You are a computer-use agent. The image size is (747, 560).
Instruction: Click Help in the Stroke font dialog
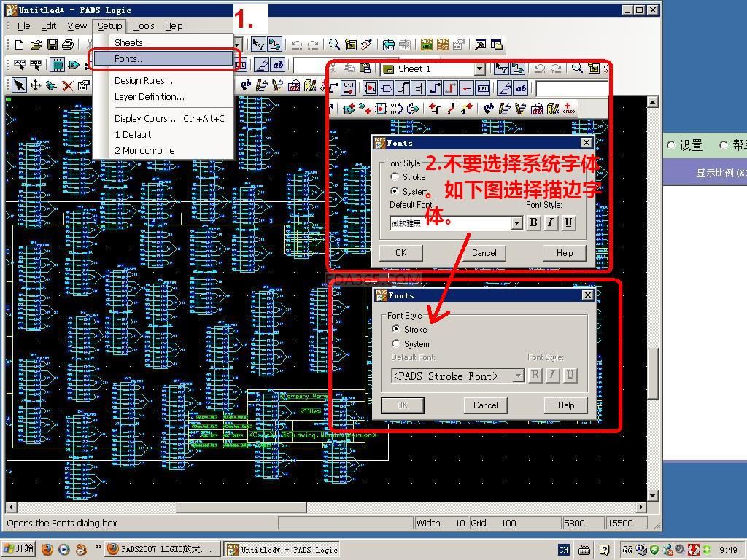(x=566, y=405)
